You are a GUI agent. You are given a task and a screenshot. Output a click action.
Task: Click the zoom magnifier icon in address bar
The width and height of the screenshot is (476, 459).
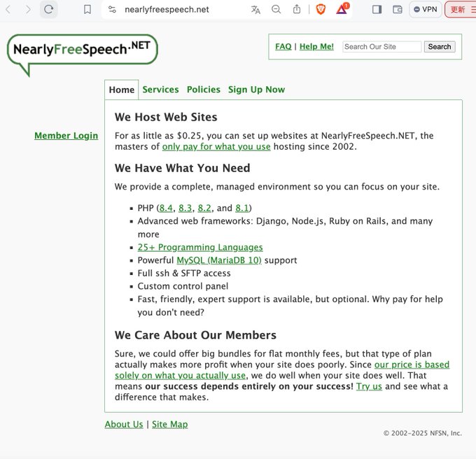point(276,10)
